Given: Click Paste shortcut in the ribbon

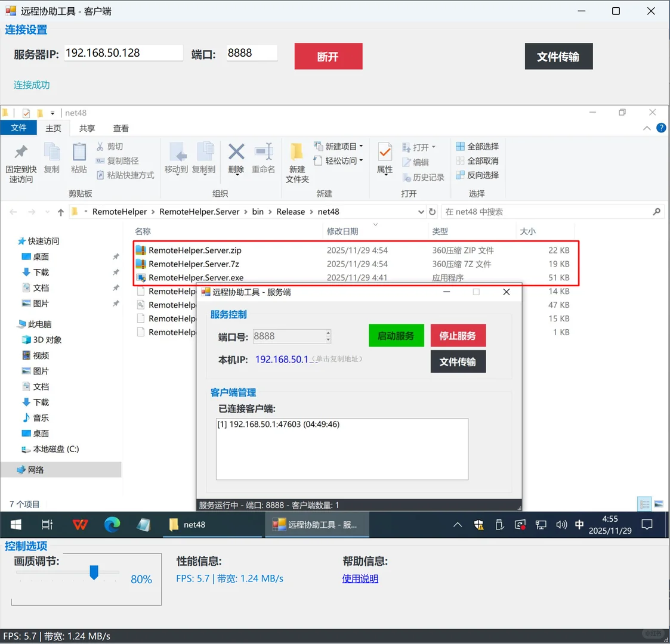Looking at the screenshot, I should point(125,175).
